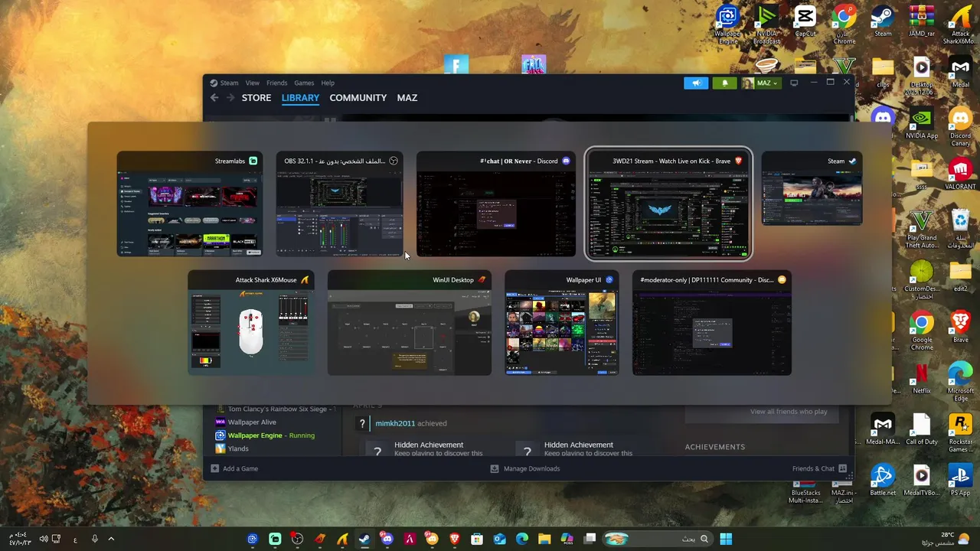Open the Steam menu in the menu bar
Screen dimensions: 980x551
(x=229, y=83)
